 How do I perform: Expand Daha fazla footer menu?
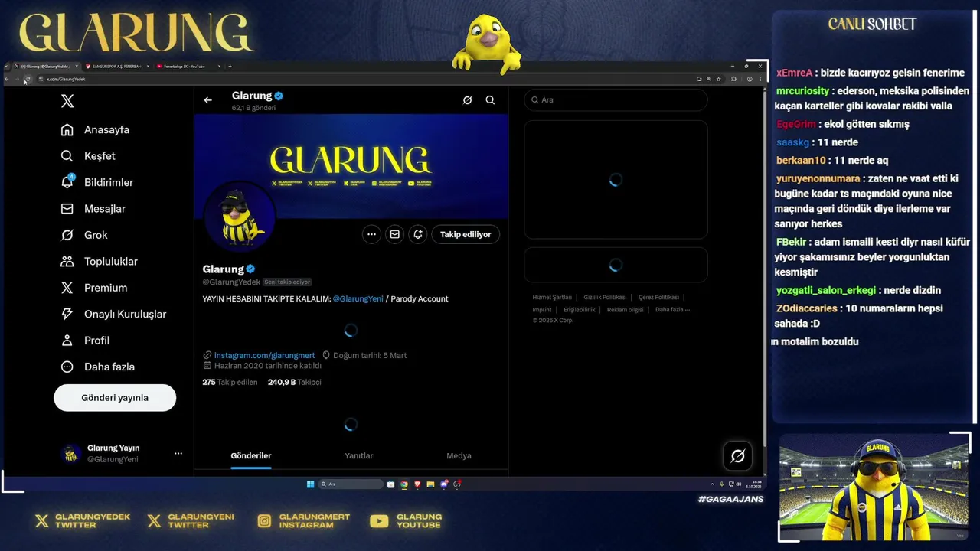click(672, 310)
